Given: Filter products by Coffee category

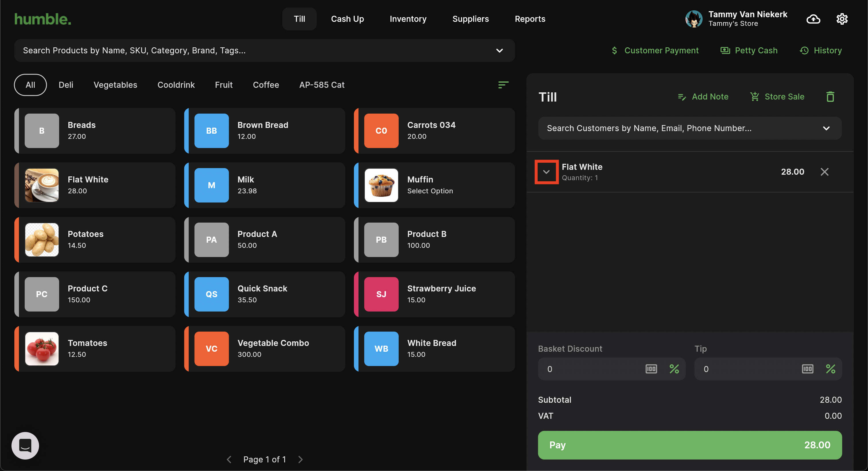Looking at the screenshot, I should (x=266, y=85).
